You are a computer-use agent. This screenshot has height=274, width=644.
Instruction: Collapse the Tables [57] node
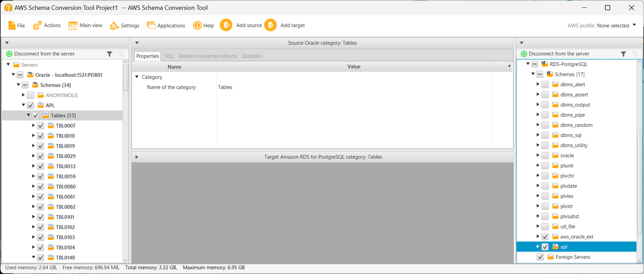coord(28,115)
